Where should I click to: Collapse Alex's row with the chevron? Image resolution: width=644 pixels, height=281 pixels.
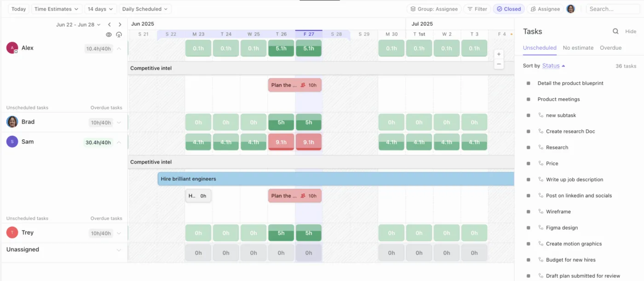click(x=119, y=48)
